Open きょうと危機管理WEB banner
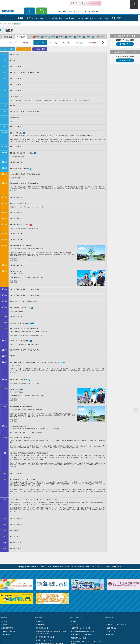The height and width of the screenshot is (644, 140). point(123,584)
